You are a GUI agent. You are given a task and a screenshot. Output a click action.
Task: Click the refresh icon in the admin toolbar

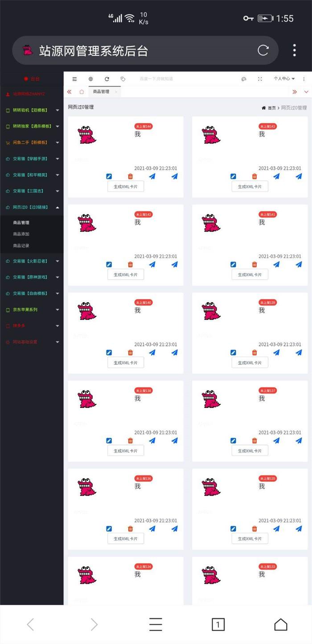point(107,79)
